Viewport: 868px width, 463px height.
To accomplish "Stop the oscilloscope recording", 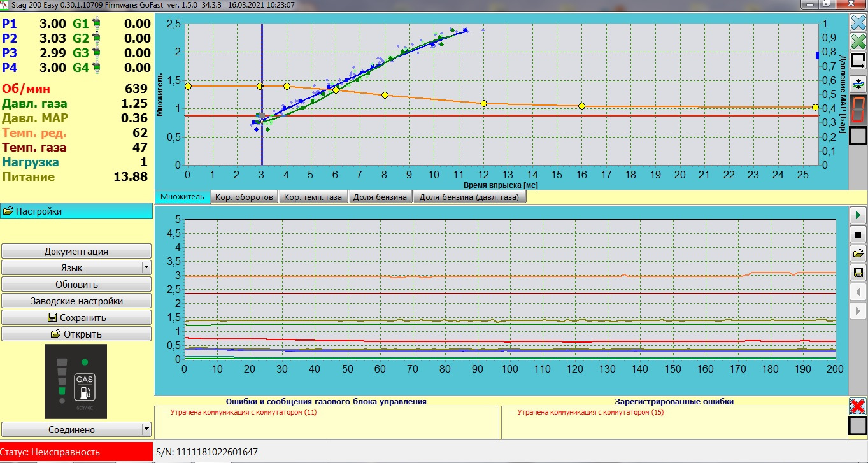I will 858,234.
